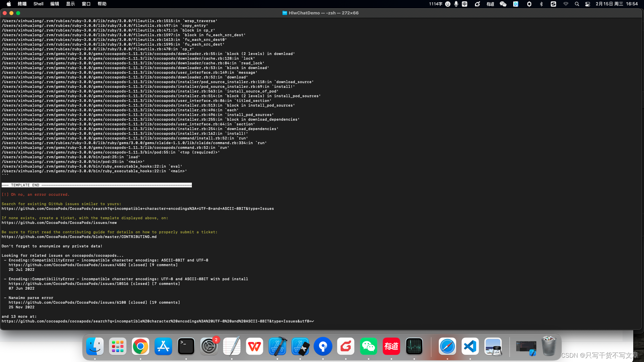Open the issues/4582 URL
This screenshot has width=644, height=362.
[67, 265]
